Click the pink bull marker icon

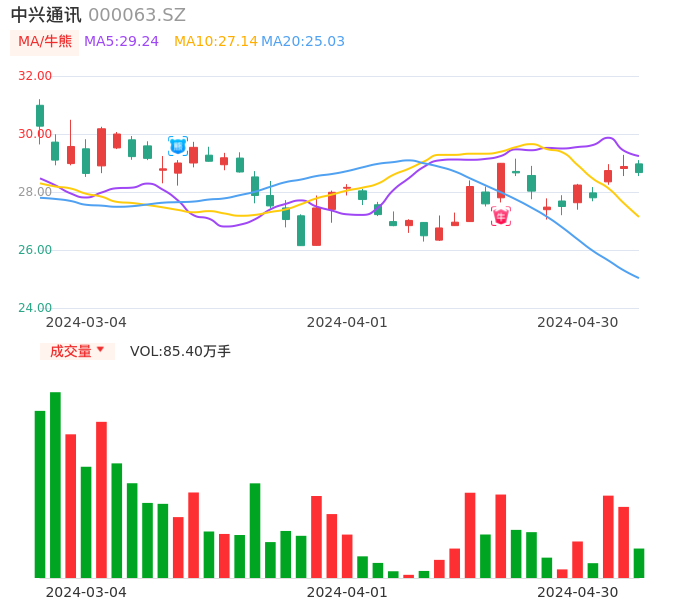[x=501, y=216]
